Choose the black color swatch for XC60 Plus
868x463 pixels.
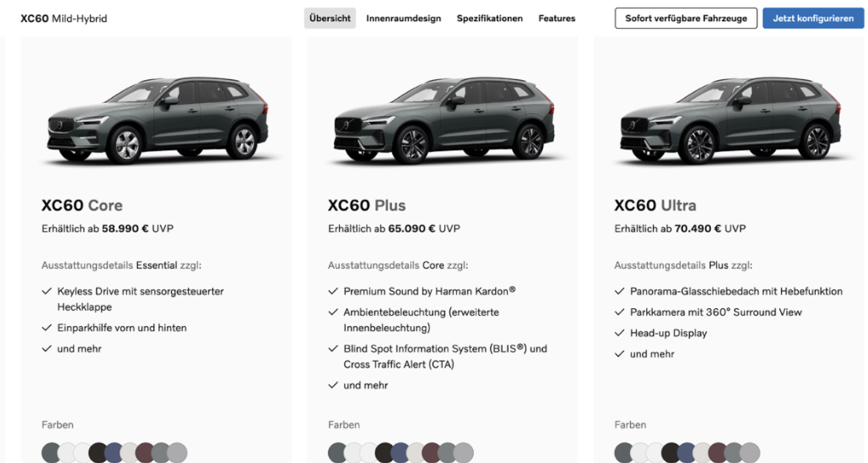pyautogui.click(x=385, y=452)
